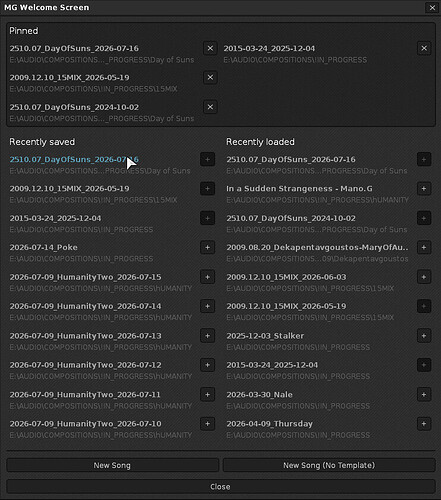Unpin 2510.07_DayOfSuns_2026-07-16 from Pinned
The height and width of the screenshot is (500, 441).
(x=210, y=48)
